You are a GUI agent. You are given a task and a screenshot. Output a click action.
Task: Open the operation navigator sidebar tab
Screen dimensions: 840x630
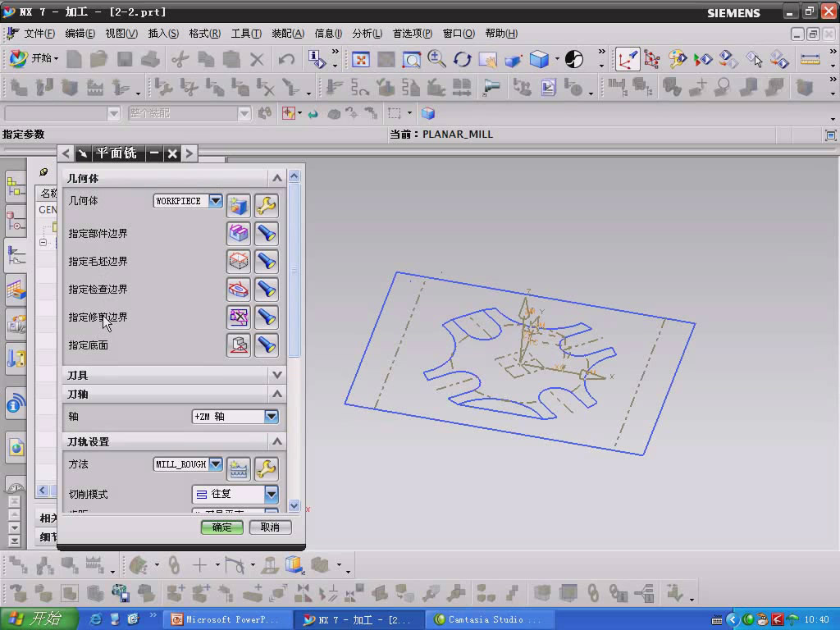(x=16, y=256)
